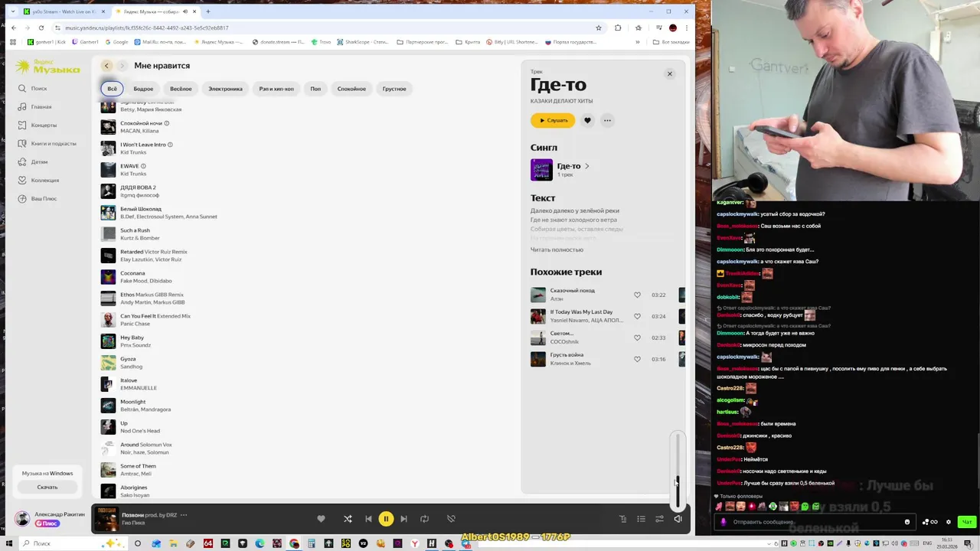Viewport: 980px width, 551px height.
Task: Open artist КАЗАКИ ДЕЛАЮТ ХИТЫ link
Action: [561, 101]
